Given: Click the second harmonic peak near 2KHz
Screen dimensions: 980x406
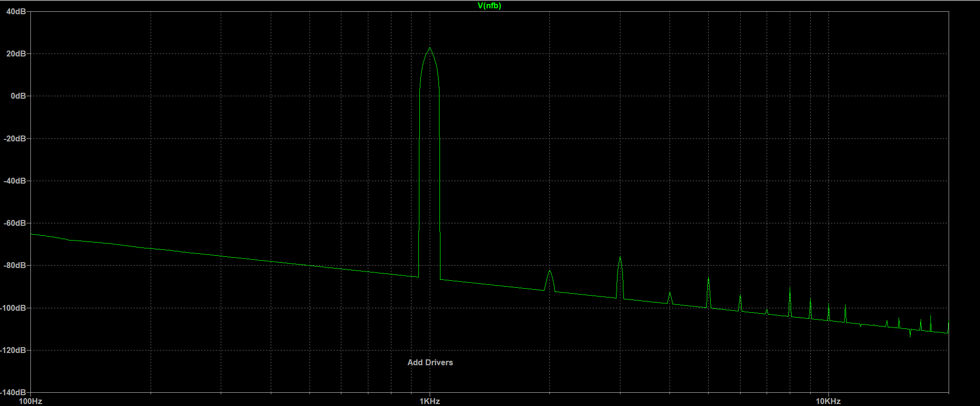Looking at the screenshot, I should [x=550, y=271].
